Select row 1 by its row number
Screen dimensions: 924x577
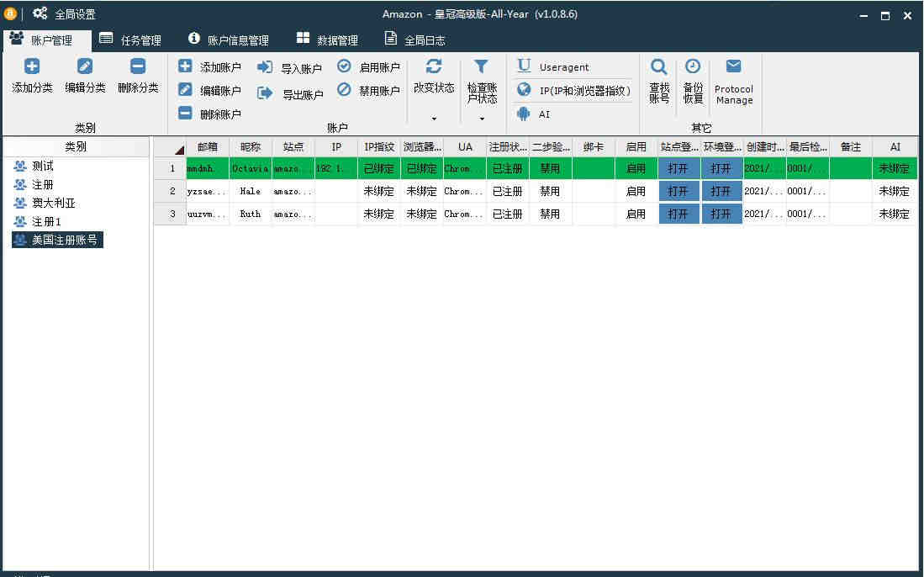click(172, 168)
